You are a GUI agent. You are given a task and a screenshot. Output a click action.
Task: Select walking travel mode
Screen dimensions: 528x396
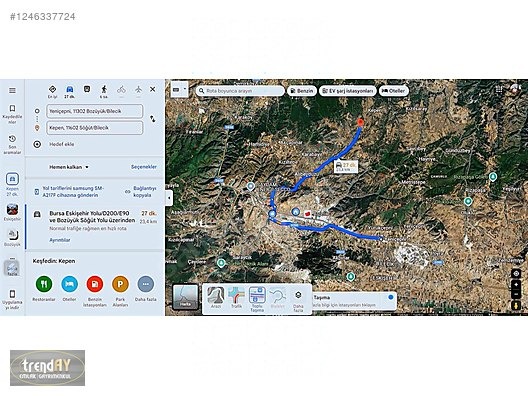coord(104,91)
